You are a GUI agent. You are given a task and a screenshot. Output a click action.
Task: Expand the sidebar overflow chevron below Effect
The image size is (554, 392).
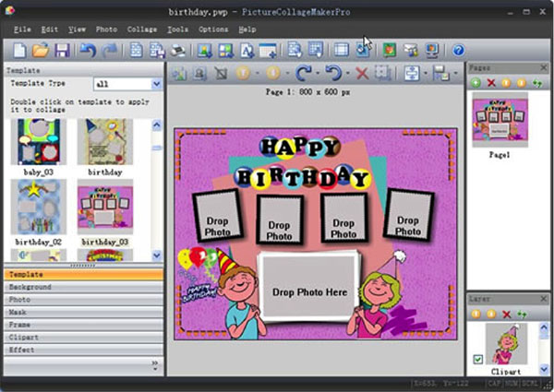154,363
